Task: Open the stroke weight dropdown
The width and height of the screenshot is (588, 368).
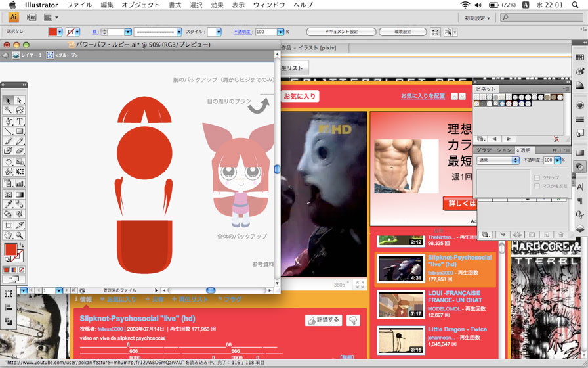Action: pos(128,32)
